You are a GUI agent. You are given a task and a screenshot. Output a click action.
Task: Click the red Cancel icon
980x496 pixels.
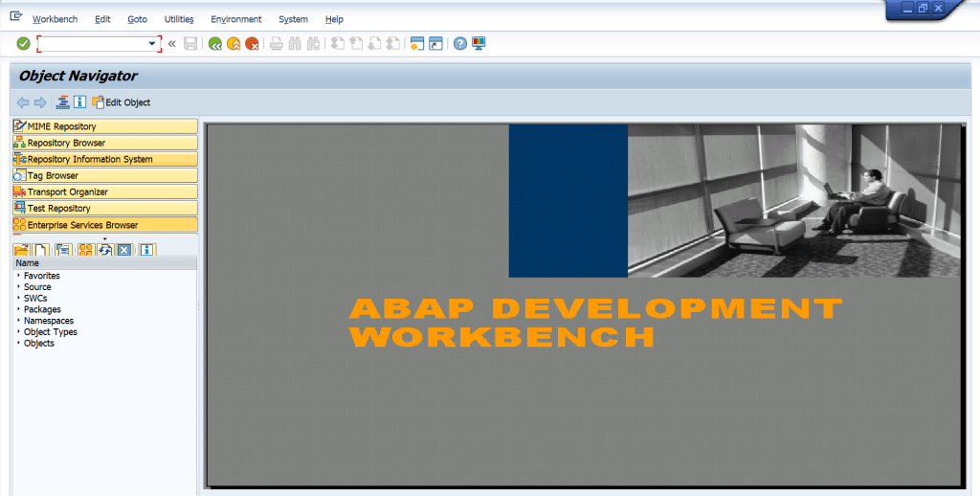[252, 44]
